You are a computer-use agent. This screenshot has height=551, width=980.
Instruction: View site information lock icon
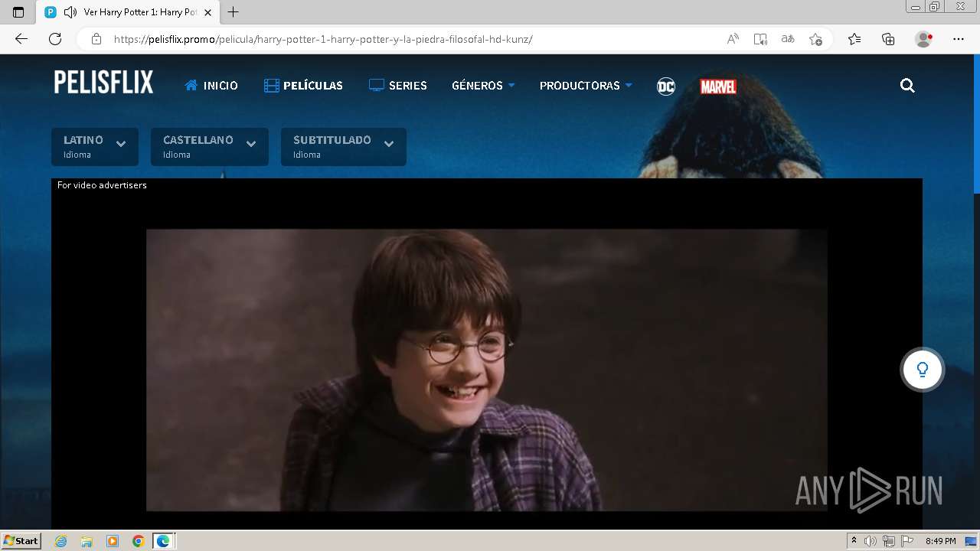point(96,39)
